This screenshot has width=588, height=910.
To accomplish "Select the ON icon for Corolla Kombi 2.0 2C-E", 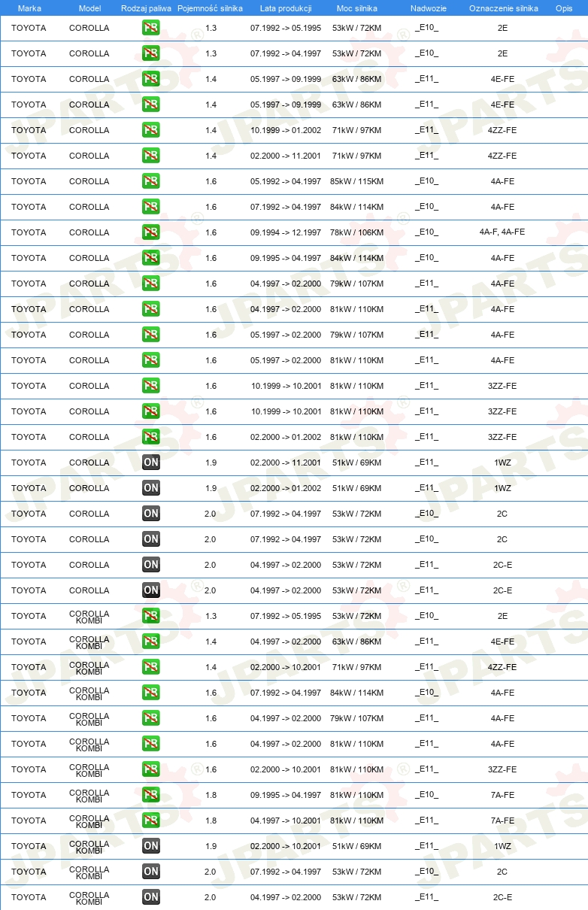I will [x=150, y=897].
